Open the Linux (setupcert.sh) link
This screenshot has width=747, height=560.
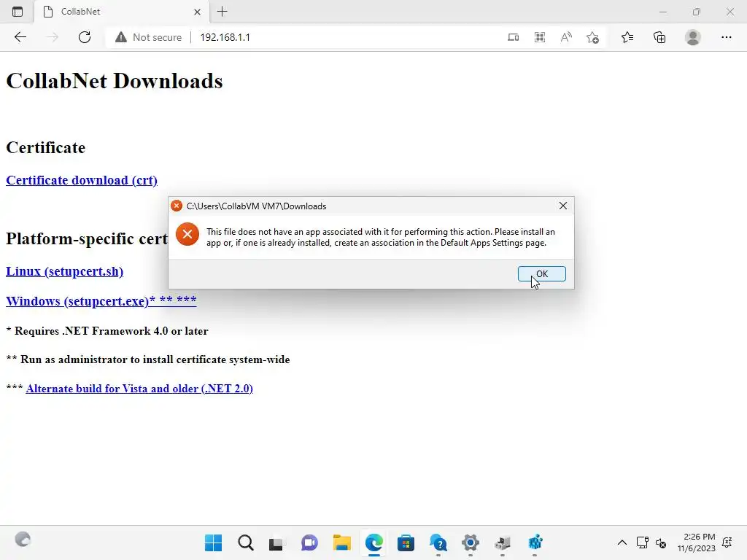[x=64, y=271]
